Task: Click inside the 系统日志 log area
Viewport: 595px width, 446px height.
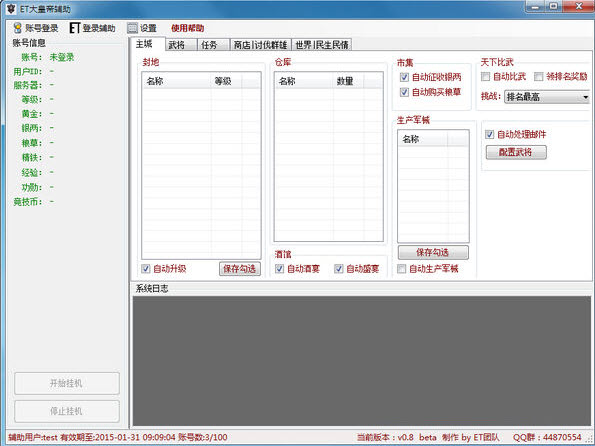Action: coord(362,361)
